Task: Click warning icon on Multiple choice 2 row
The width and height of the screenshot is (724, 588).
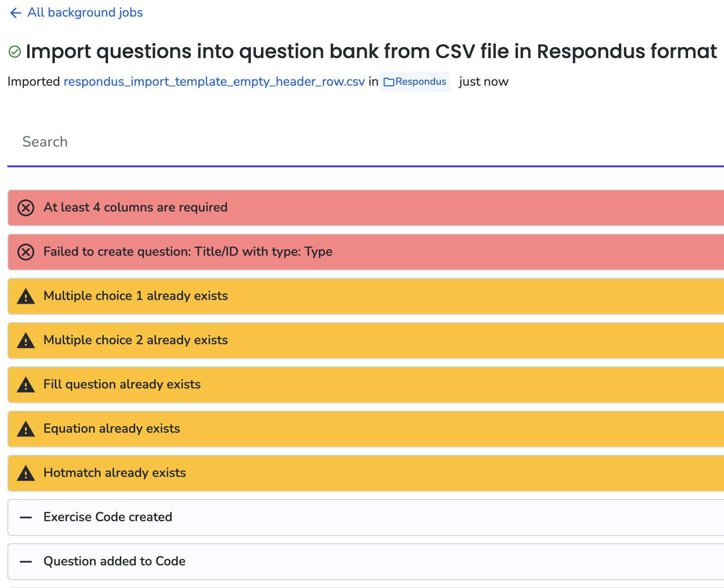Action: tap(26, 341)
